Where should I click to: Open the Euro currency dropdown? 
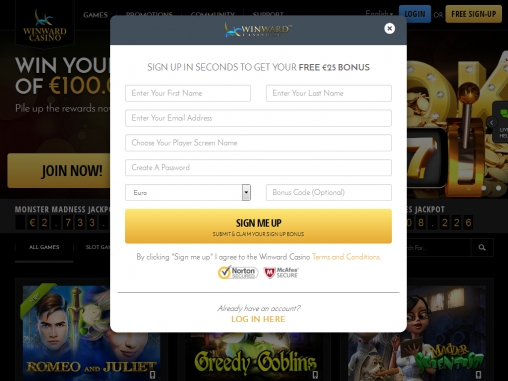(188, 192)
